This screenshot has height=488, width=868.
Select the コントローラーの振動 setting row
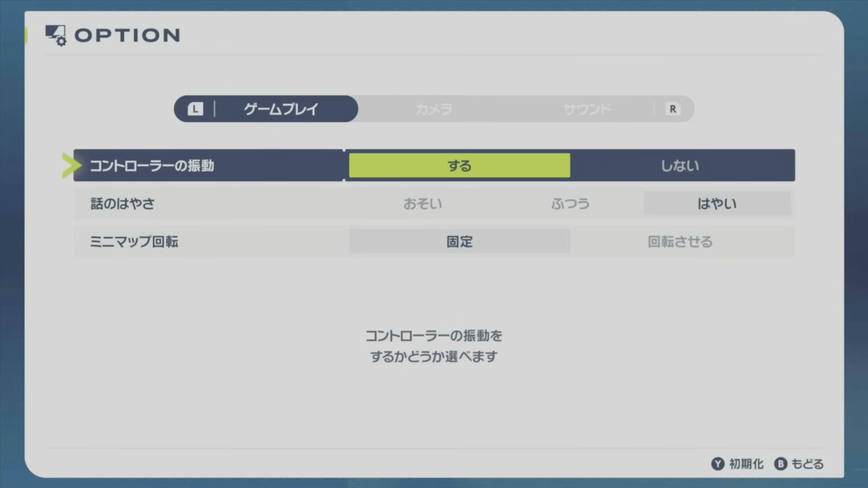152,166
